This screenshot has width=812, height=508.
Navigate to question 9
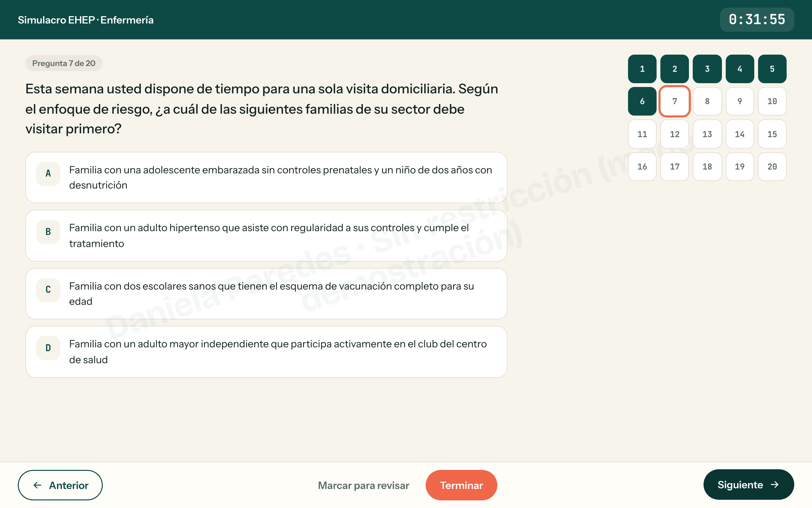740,101
